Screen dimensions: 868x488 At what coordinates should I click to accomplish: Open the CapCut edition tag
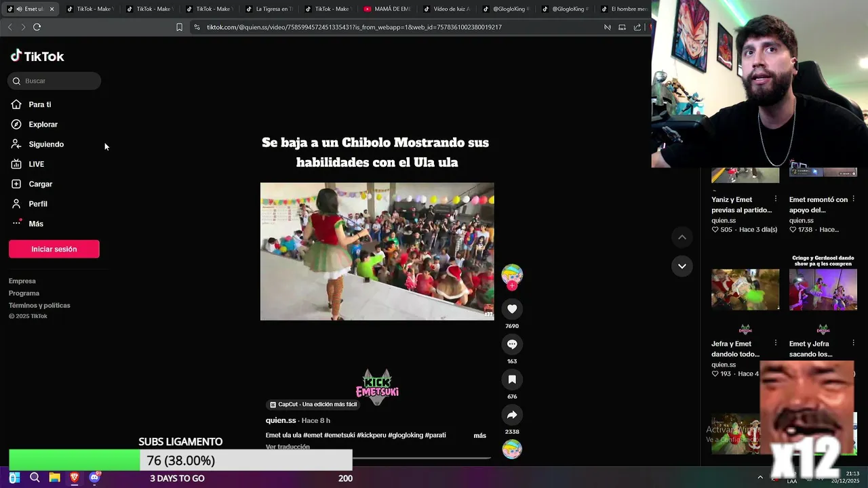tap(313, 404)
